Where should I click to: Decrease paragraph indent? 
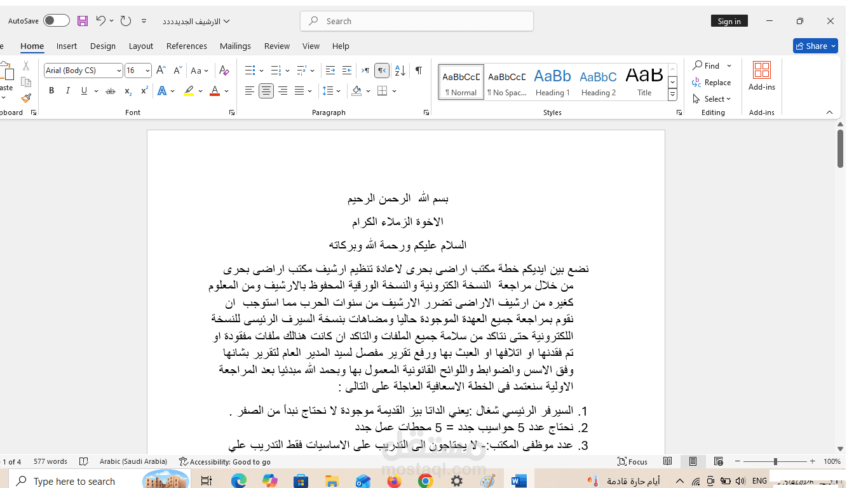[330, 71]
